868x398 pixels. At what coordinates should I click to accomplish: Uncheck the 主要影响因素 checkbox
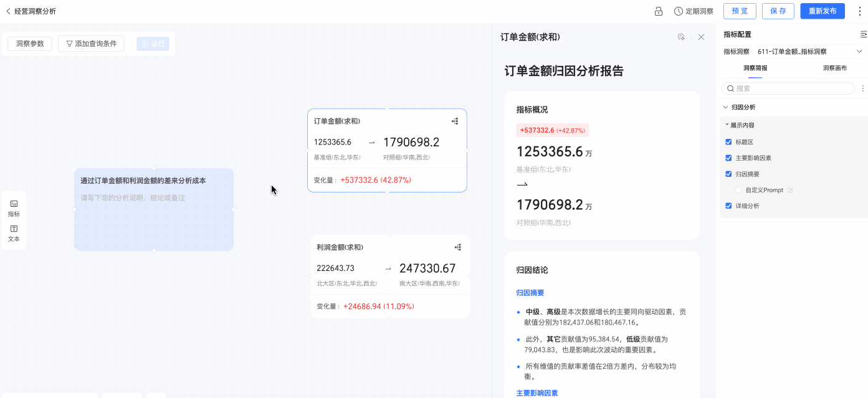coord(728,158)
